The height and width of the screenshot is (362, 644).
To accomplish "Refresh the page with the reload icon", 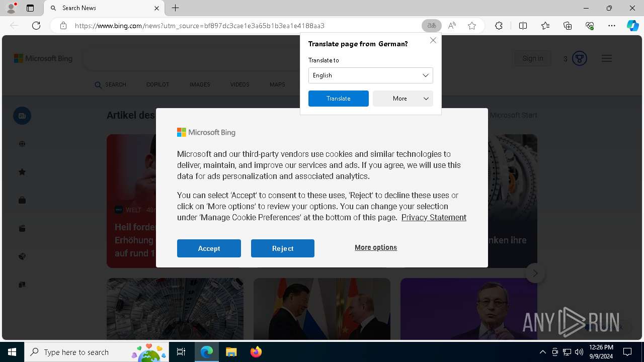I will tap(36, 26).
